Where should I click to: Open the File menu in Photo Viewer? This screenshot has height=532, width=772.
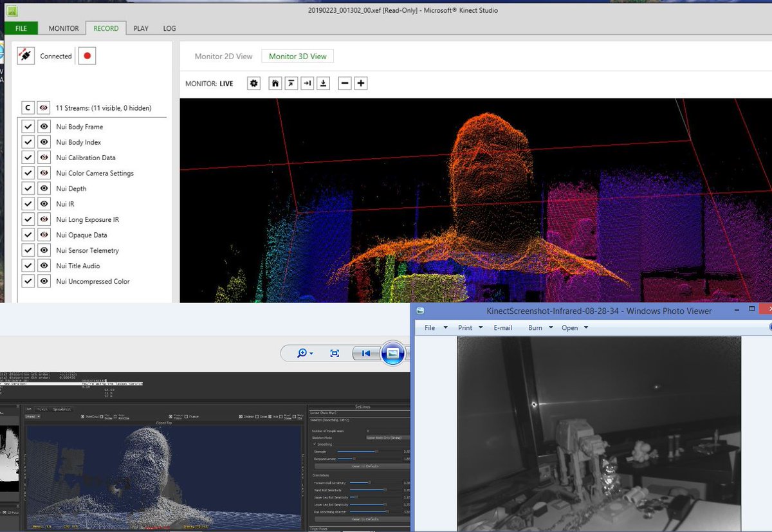click(436, 327)
